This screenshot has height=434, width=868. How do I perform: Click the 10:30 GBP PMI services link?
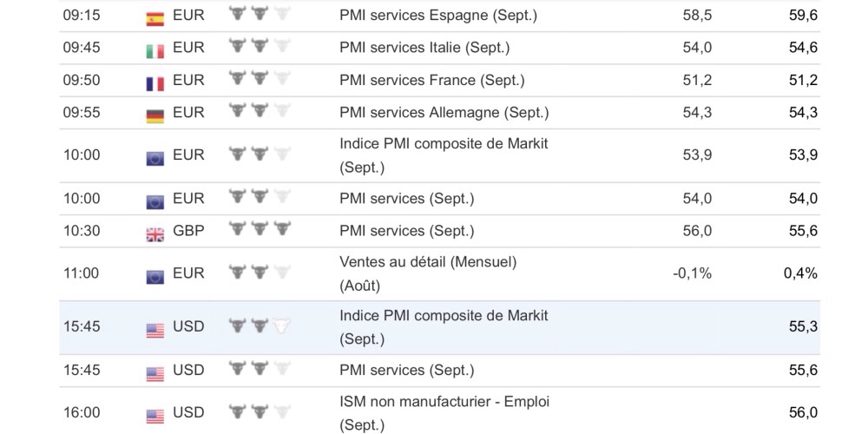[406, 230]
